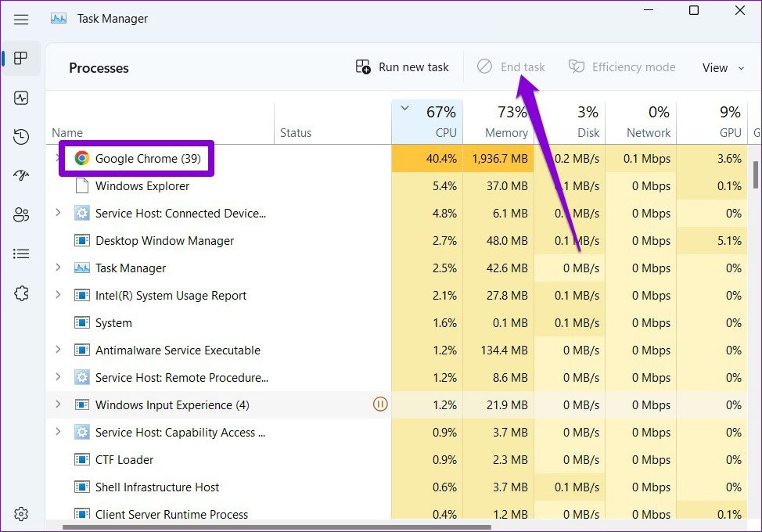
Task: Open the Users page sidebar icon
Action: (x=21, y=215)
